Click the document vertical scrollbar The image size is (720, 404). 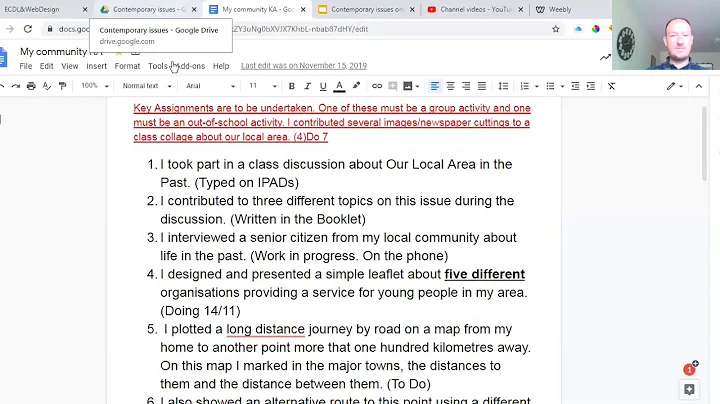(705, 144)
